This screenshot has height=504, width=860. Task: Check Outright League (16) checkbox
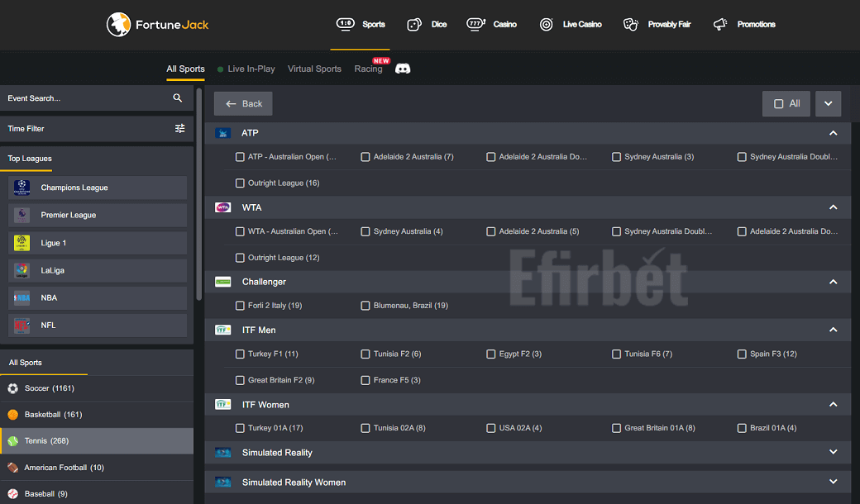click(x=240, y=183)
